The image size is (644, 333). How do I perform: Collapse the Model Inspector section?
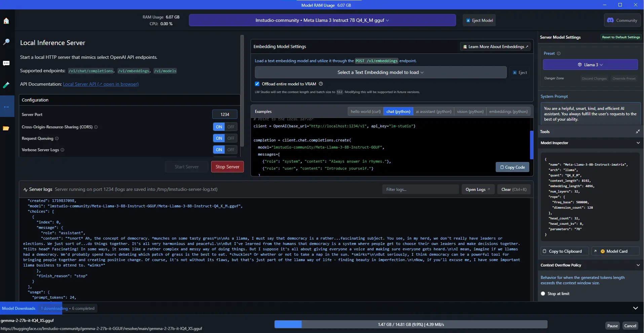coord(638,143)
